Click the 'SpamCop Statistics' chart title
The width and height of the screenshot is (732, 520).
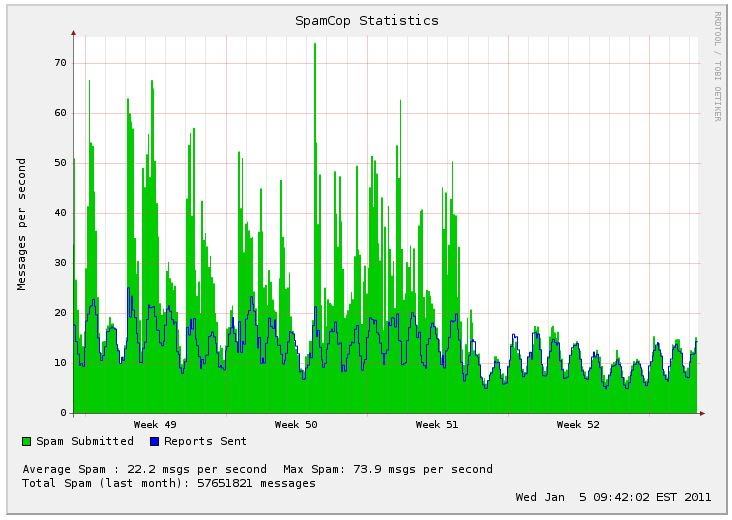(366, 21)
